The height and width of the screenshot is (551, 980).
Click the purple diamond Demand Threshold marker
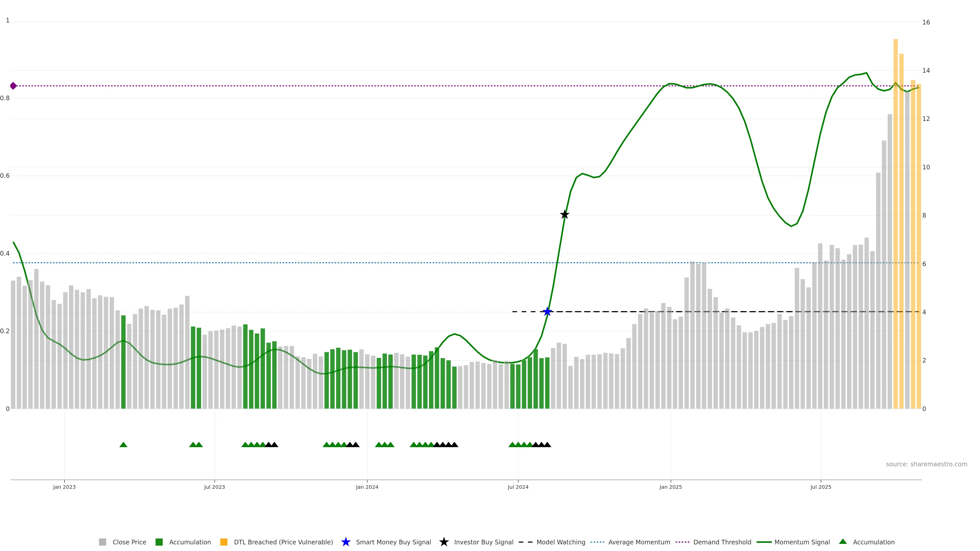[x=13, y=85]
